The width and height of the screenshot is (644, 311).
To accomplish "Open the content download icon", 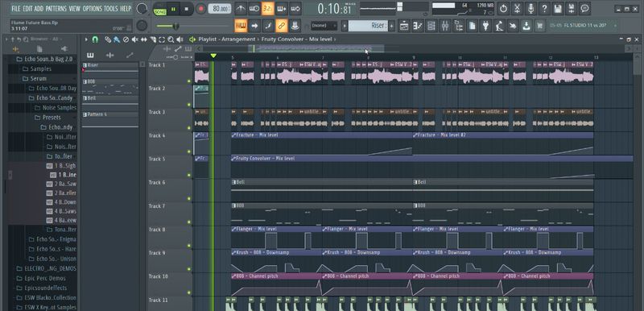I will [526, 26].
